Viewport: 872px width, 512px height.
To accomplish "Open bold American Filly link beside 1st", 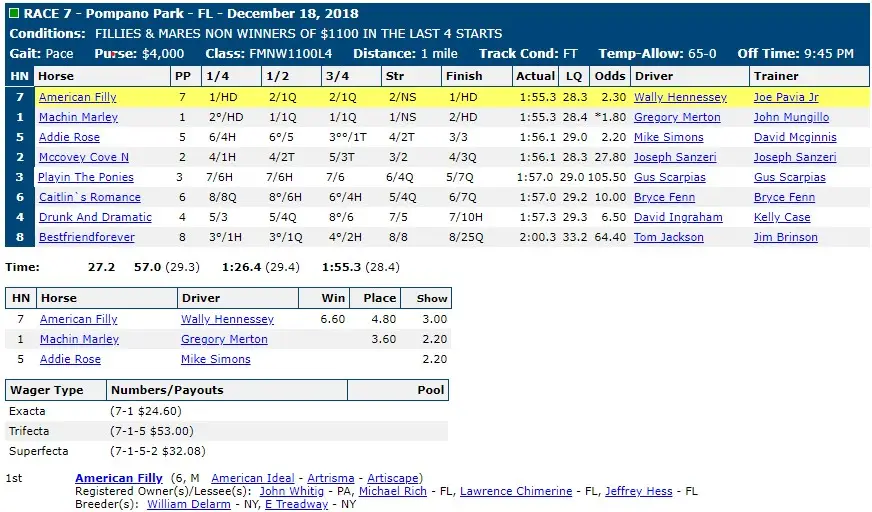I will [x=118, y=478].
